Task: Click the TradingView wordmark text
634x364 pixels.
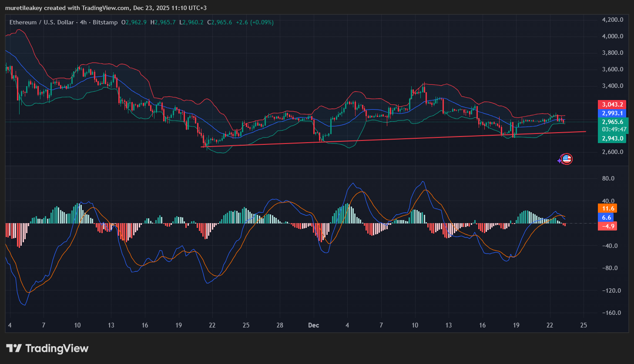Action: point(57,348)
